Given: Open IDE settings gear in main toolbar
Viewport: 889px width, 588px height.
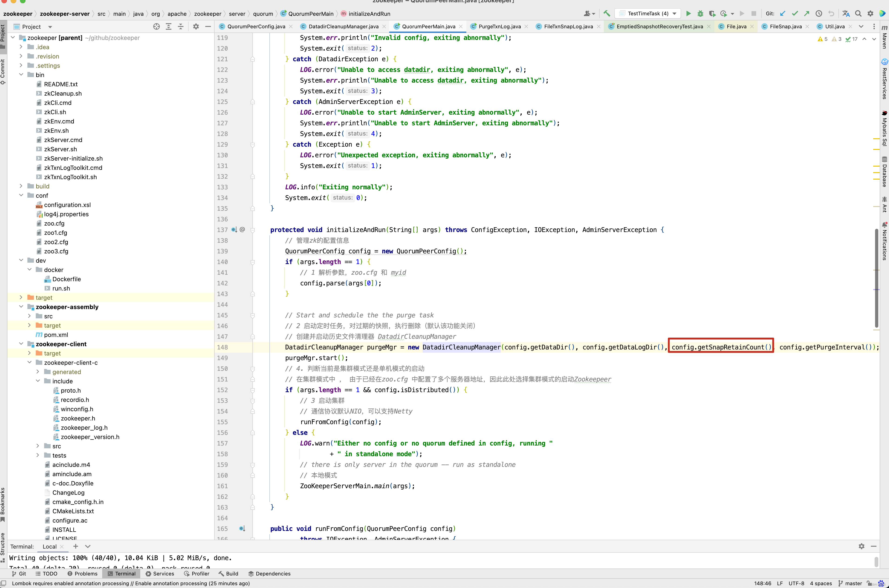Looking at the screenshot, I should point(870,13).
